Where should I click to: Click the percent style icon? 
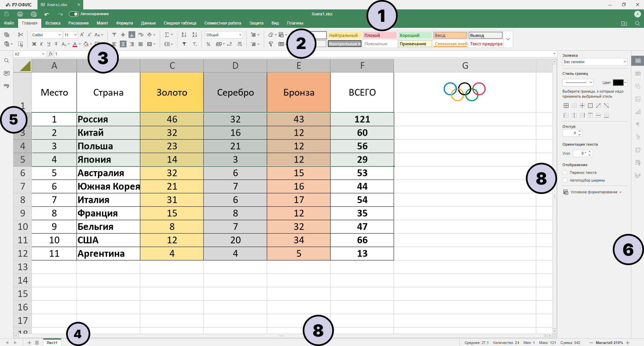208,44
